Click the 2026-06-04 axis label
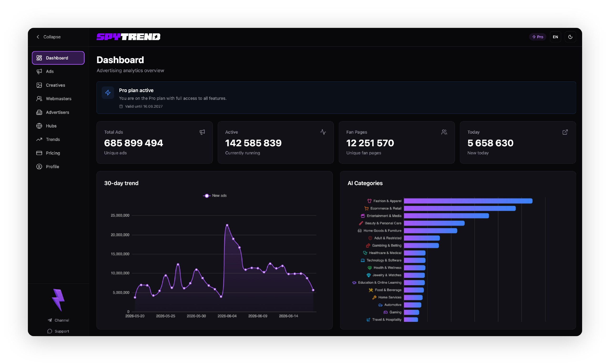610x364 pixels. pyautogui.click(x=227, y=316)
